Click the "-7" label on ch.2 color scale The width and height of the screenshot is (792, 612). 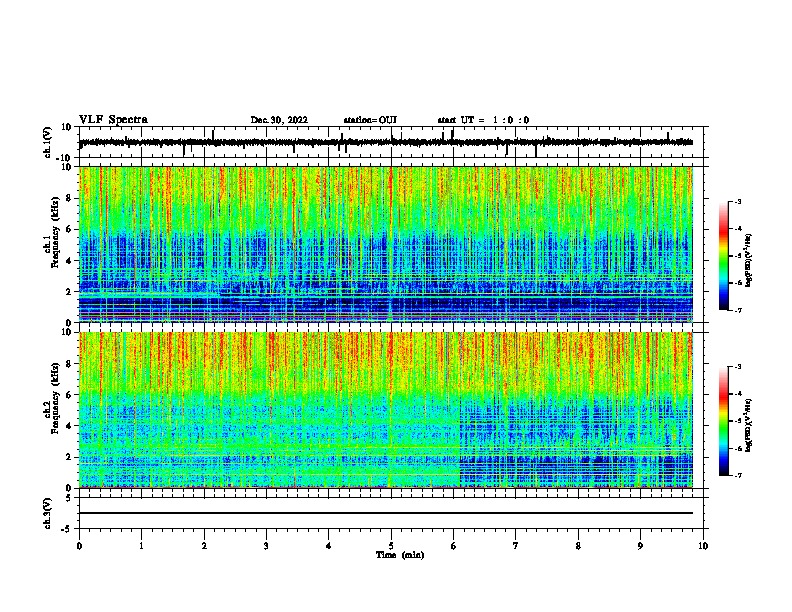click(738, 475)
